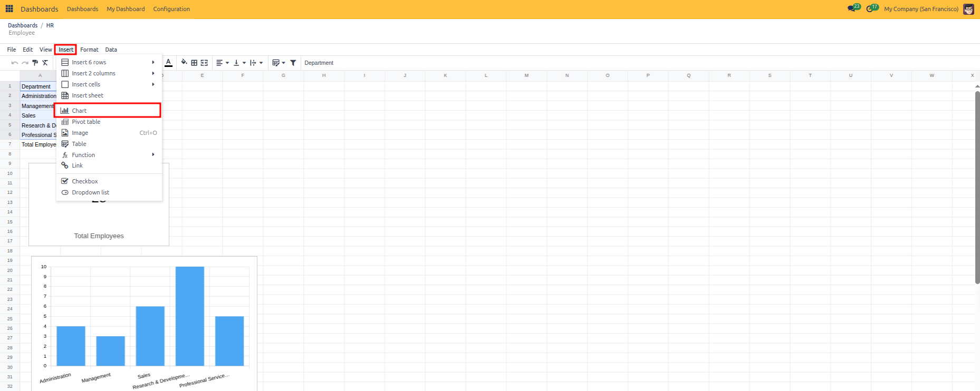This screenshot has height=391, width=980.
Task: Select Image in the Insert menu
Action: (109, 133)
